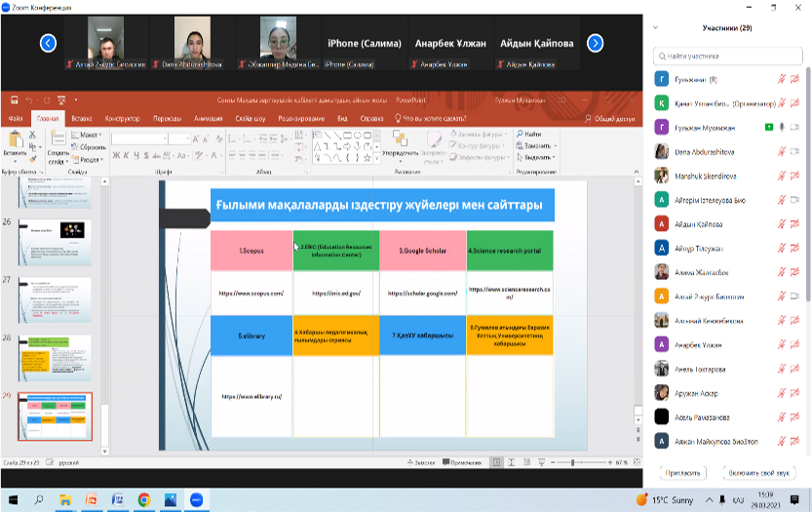Open the Слайд-шоу tab
This screenshot has height=512, width=812.
coord(249,118)
